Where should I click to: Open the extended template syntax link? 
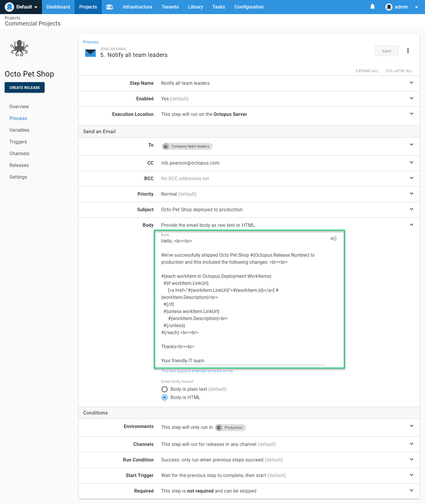198,371
